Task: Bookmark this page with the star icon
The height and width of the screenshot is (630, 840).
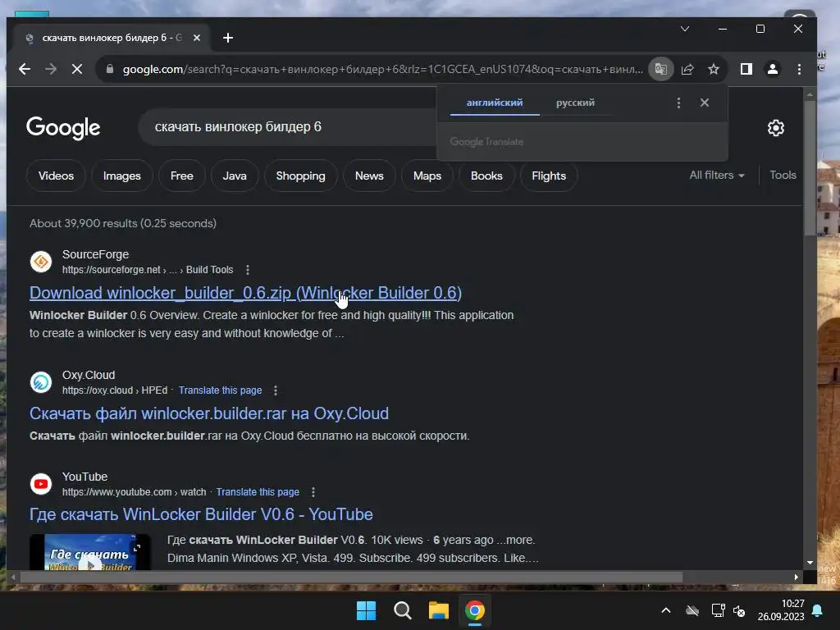Action: tap(714, 69)
